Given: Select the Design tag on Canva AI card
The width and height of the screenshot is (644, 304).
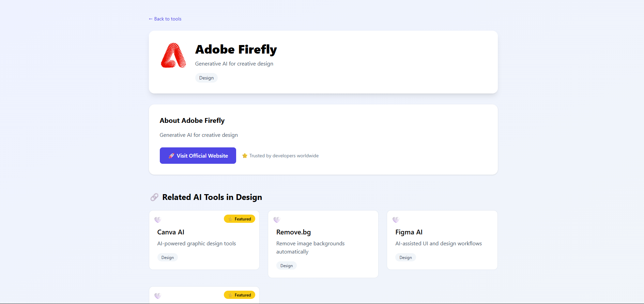Looking at the screenshot, I should (168, 258).
